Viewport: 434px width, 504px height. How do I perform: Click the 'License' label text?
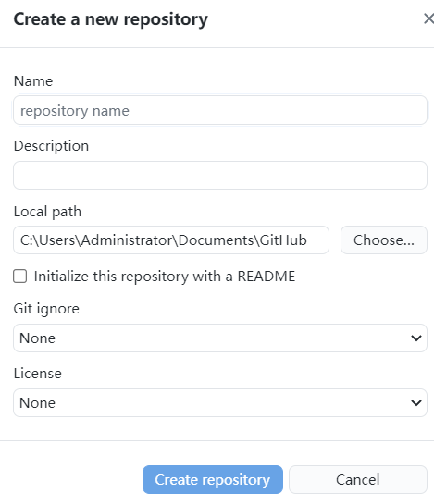38,374
